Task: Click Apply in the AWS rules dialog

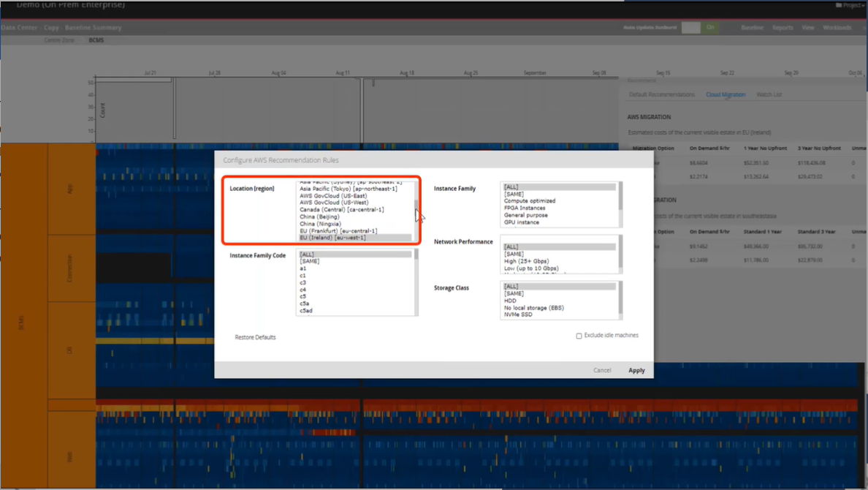Action: point(636,370)
